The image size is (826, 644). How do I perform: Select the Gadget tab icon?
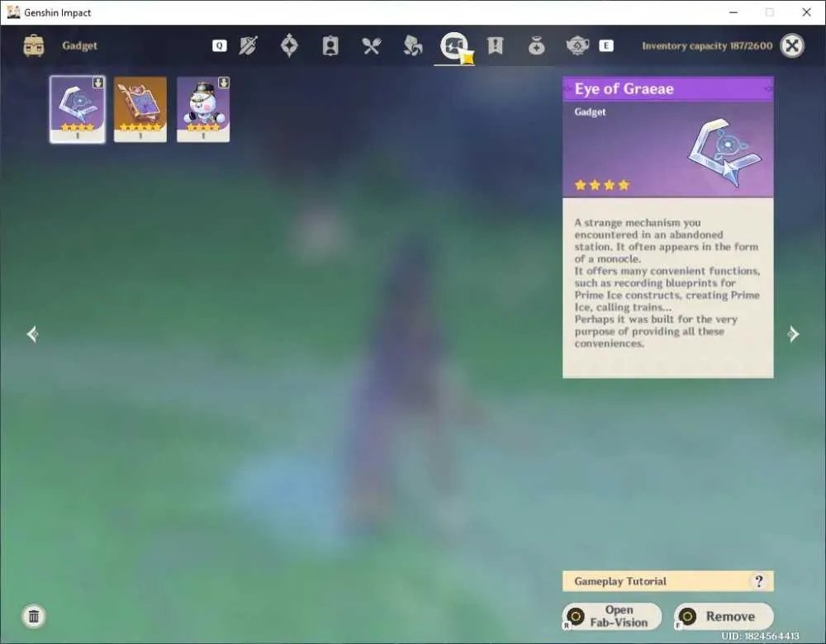click(x=454, y=46)
